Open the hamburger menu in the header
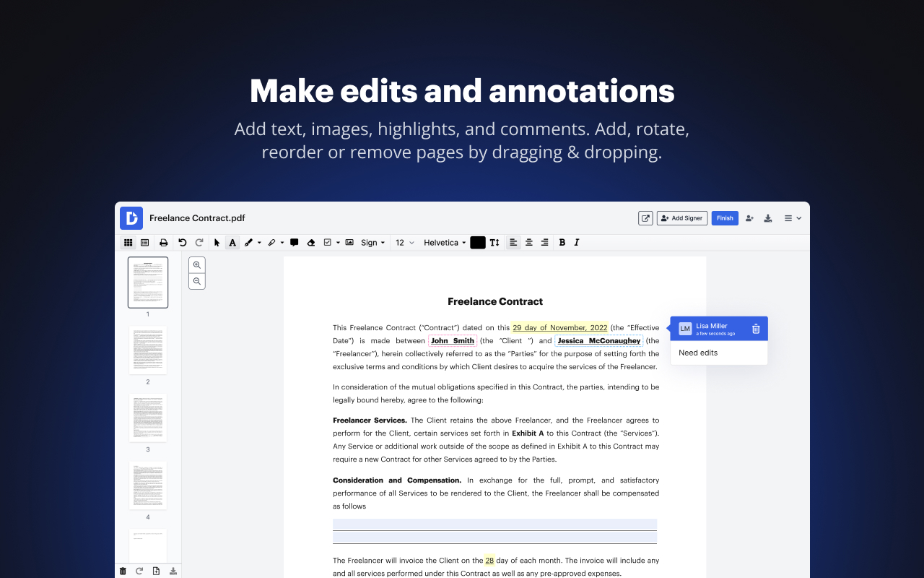 tap(793, 218)
